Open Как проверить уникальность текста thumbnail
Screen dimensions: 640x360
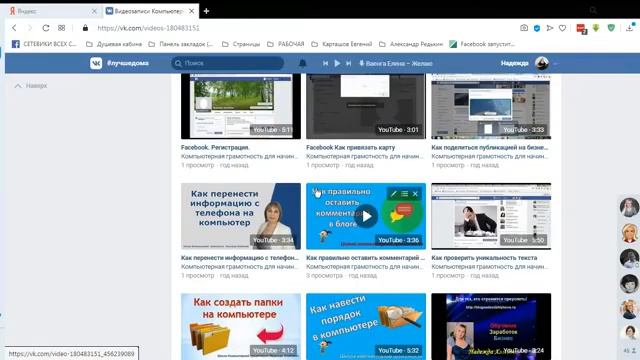click(491, 216)
